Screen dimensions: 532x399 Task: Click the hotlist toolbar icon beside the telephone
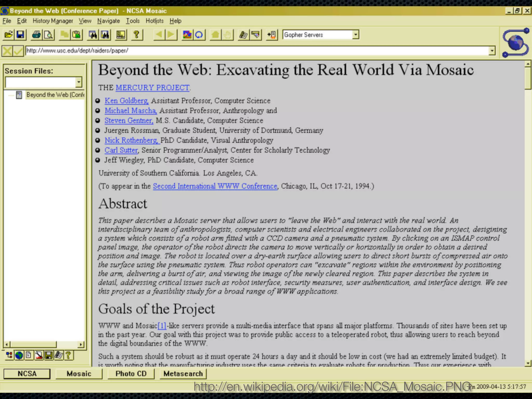point(255,35)
